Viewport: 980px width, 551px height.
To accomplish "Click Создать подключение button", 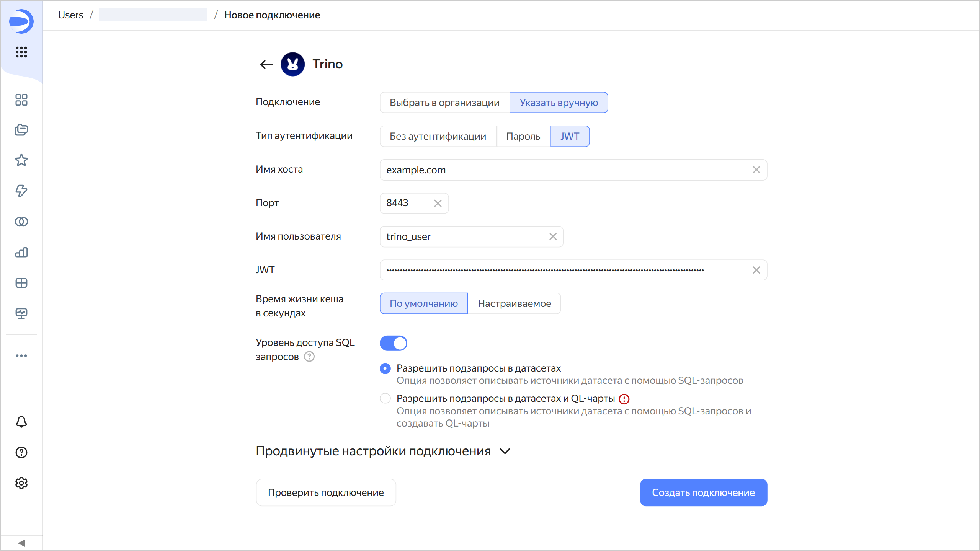I will click(703, 492).
